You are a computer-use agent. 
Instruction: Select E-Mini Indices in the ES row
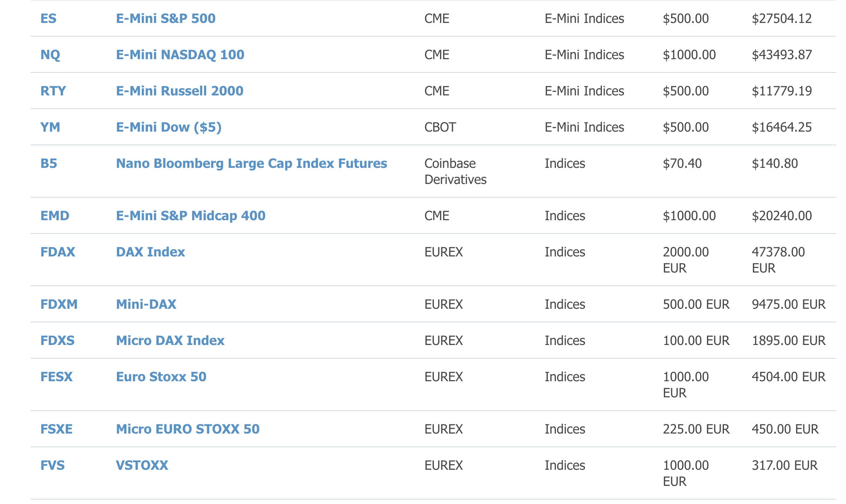(x=584, y=19)
